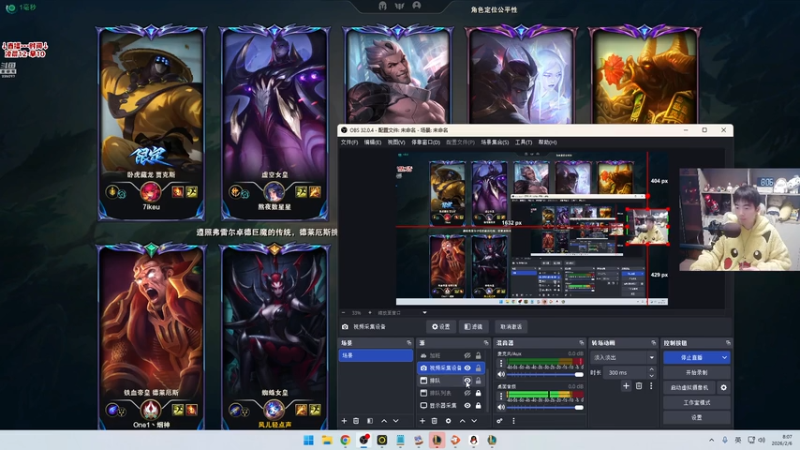Screen dimensions: 800x450
Task: Open the preview scaling dropdown
Action: [x=424, y=313]
